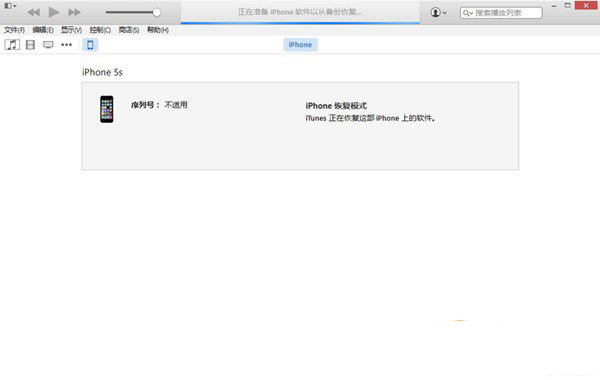Screen dimensions: 600x380
Task: Close the iTunes window
Action: 586,5
